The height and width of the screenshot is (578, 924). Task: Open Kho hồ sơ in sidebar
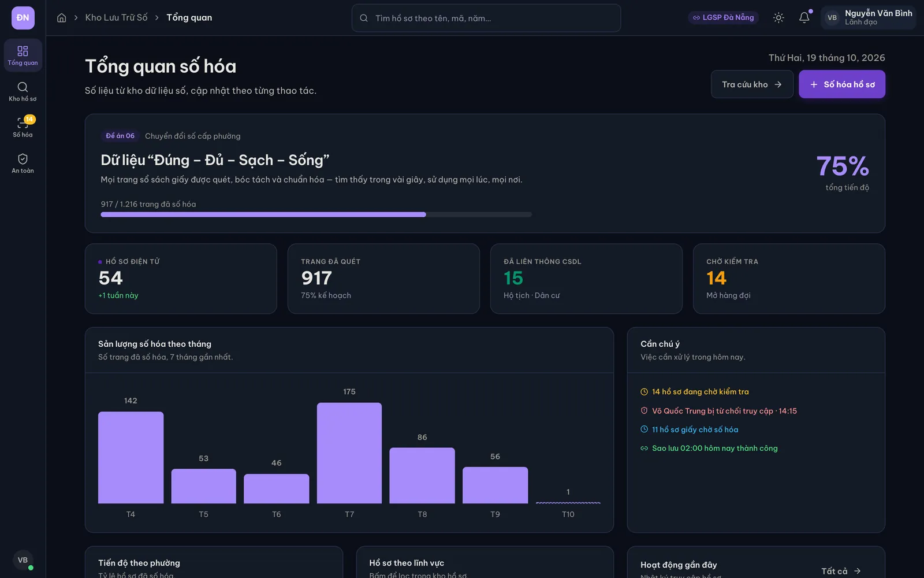tap(23, 91)
